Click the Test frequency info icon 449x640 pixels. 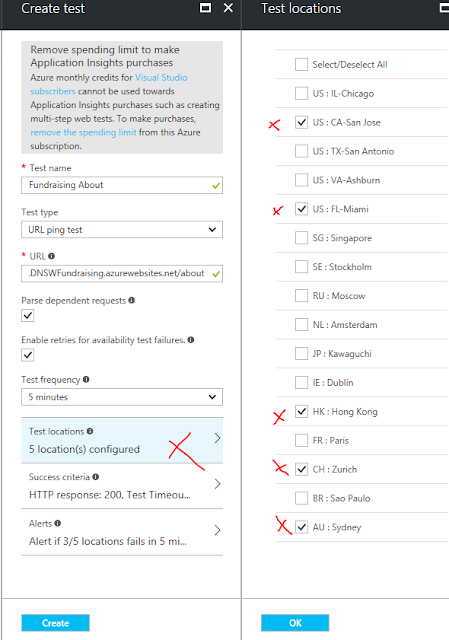click(x=86, y=380)
